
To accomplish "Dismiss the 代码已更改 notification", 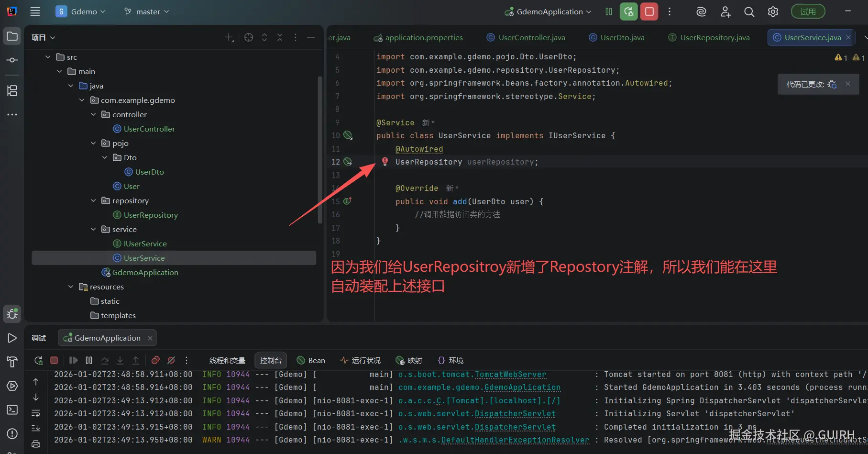I will (848, 84).
